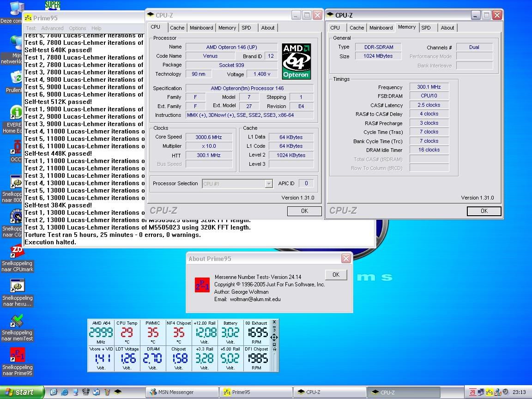Open the Mainboard tab in the Timings CPU-Z window
The height and width of the screenshot is (399, 532).
(381, 28)
